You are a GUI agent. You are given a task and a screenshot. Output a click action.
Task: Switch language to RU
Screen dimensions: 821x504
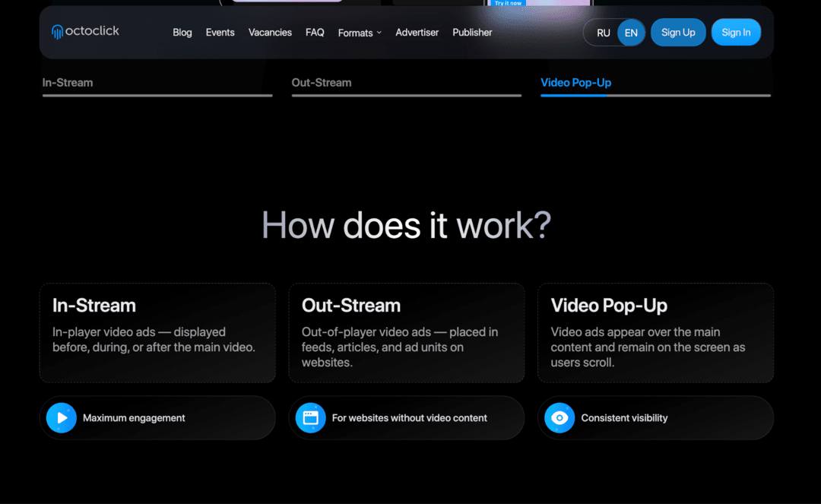coord(603,33)
